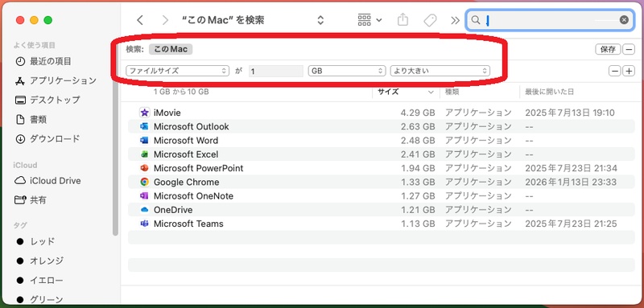Click the Tag toolbar icon

point(430,20)
